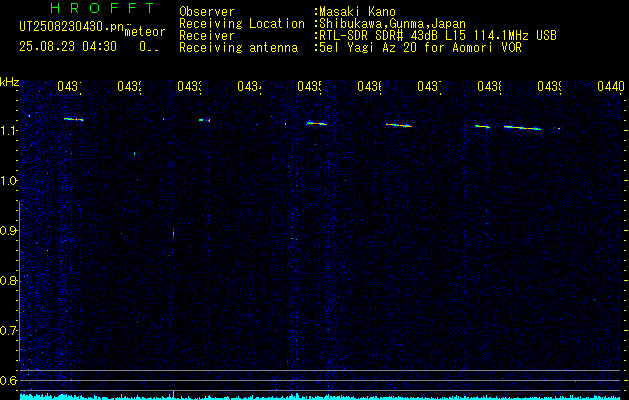This screenshot has height=400, width=629.
Task: Click the 'Receiver' field label
Action: point(207,36)
